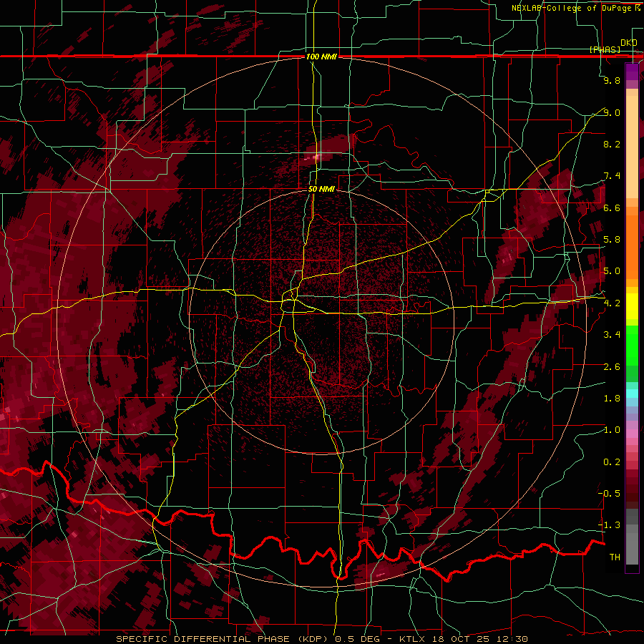
Task: Click the purple swatch at the top of the color scale
Action: pyautogui.click(x=632, y=72)
